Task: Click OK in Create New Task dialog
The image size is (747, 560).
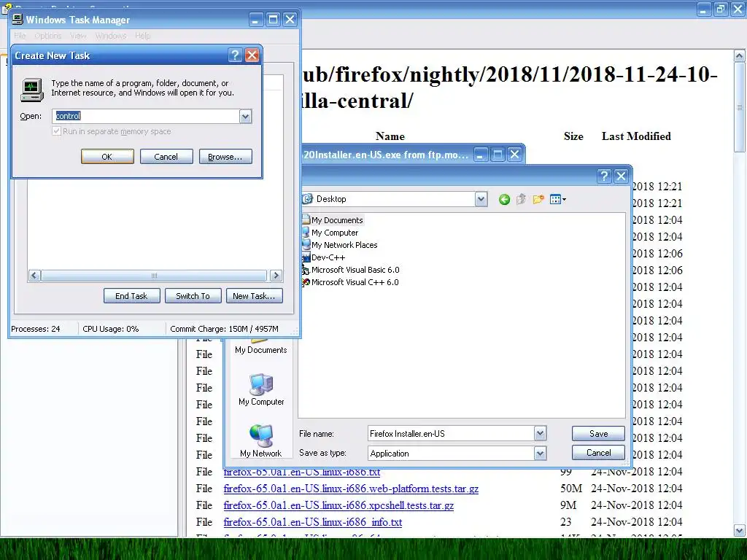Action: [x=107, y=157]
